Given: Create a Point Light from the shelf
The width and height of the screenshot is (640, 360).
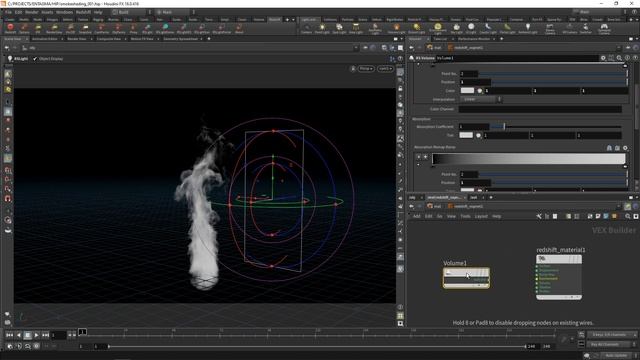Looking at the screenshot, I should coord(322,29).
